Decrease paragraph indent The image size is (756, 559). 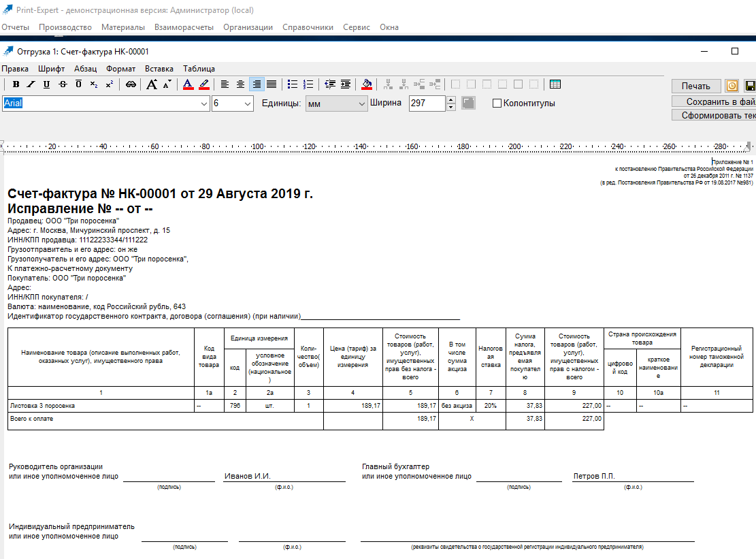tap(330, 84)
